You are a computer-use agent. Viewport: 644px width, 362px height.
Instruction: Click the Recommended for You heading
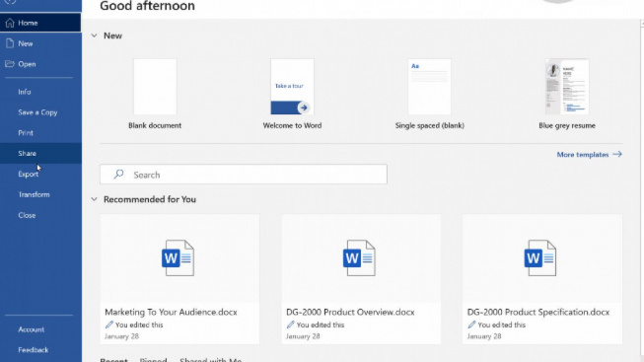[x=150, y=199]
